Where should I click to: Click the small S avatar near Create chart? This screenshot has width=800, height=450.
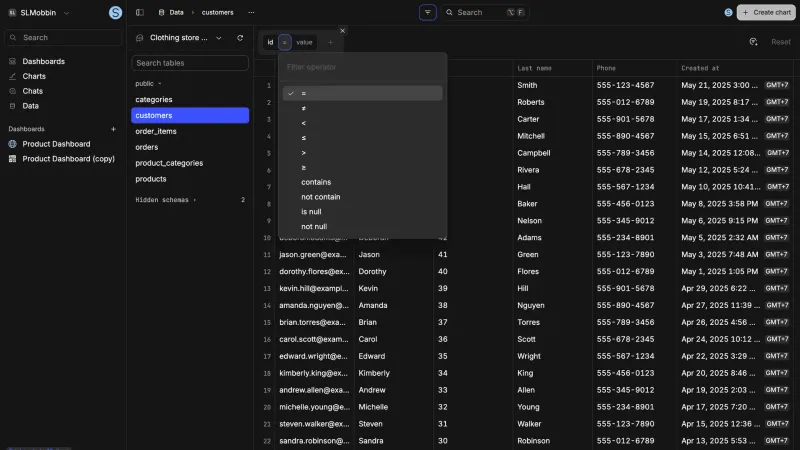728,12
